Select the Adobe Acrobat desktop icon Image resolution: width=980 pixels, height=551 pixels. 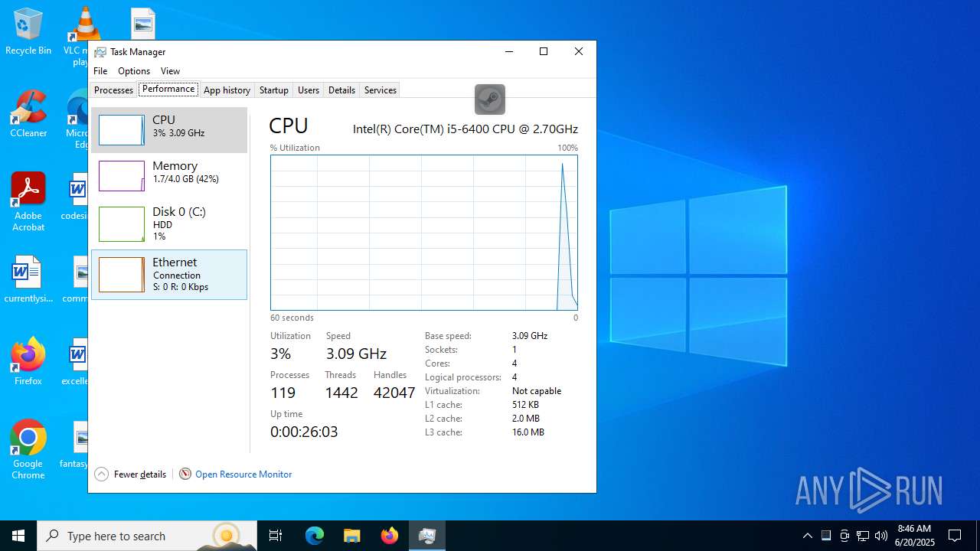[28, 202]
